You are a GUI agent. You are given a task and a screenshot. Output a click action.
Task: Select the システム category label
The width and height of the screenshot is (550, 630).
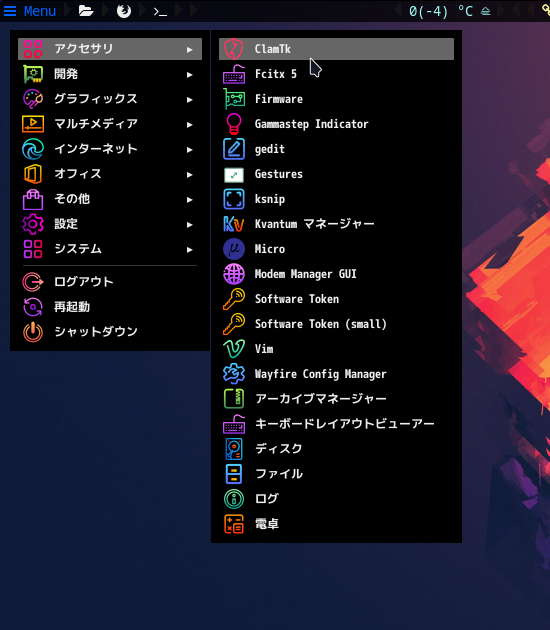pos(78,249)
